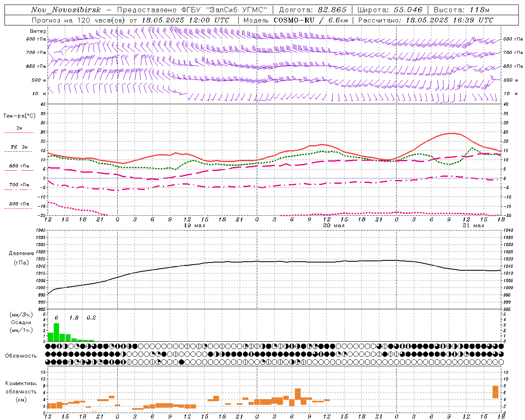Click the "19 мая" date label
This screenshot has width=525, height=420.
pos(194,226)
